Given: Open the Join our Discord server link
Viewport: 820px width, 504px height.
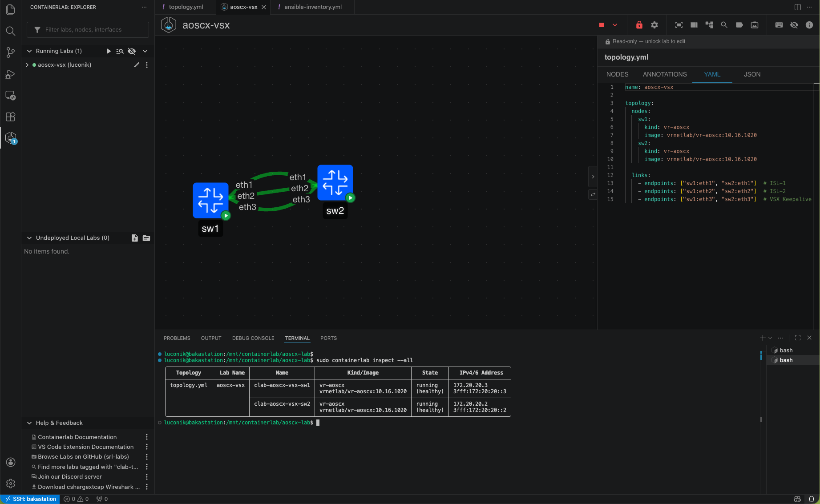Looking at the screenshot, I should (x=69, y=477).
